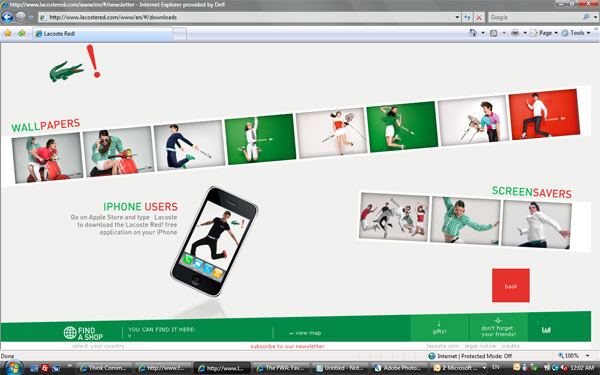Open the zoom level 100% dropdown
The width and height of the screenshot is (600, 375).
pos(587,356)
